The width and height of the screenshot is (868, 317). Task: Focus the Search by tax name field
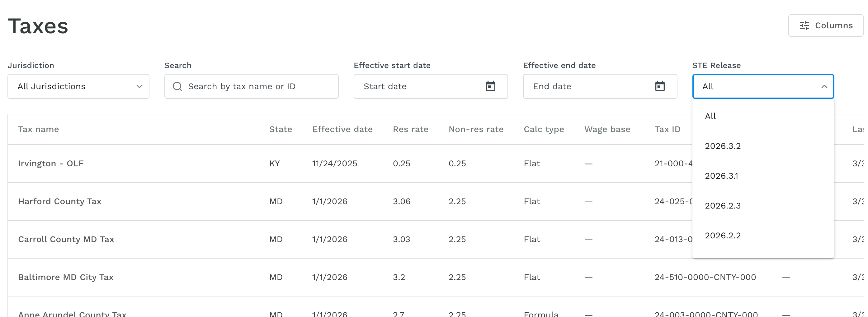(x=251, y=86)
